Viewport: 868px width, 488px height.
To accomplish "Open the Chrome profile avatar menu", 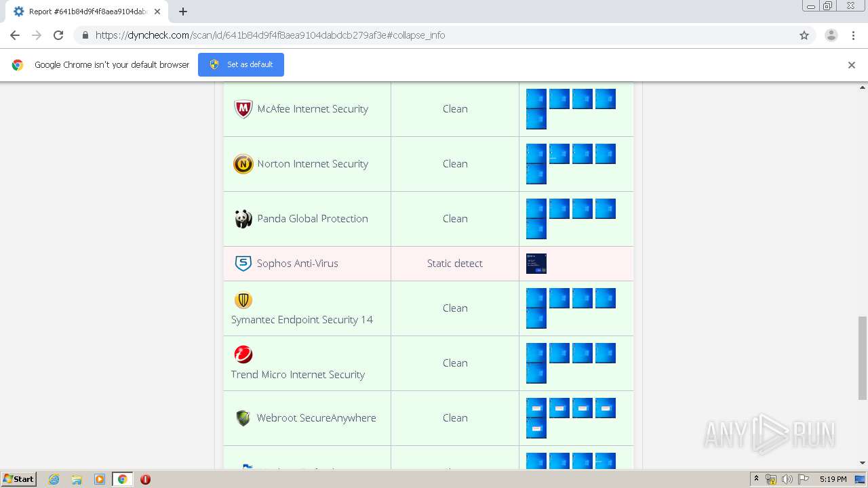I will (x=831, y=35).
